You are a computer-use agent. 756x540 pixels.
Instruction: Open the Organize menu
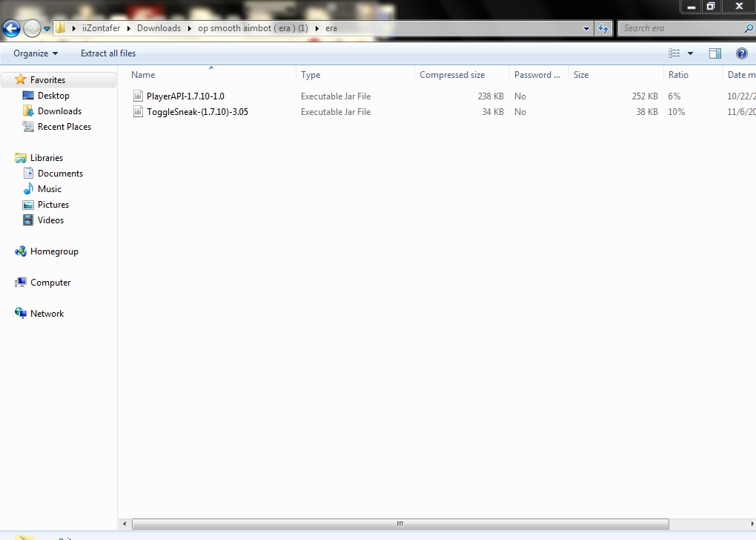[x=35, y=53]
